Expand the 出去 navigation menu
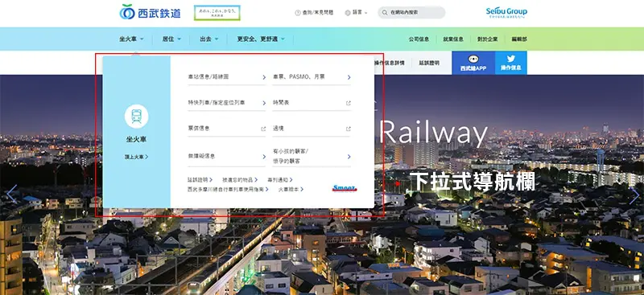644x295 pixels. tap(209, 39)
